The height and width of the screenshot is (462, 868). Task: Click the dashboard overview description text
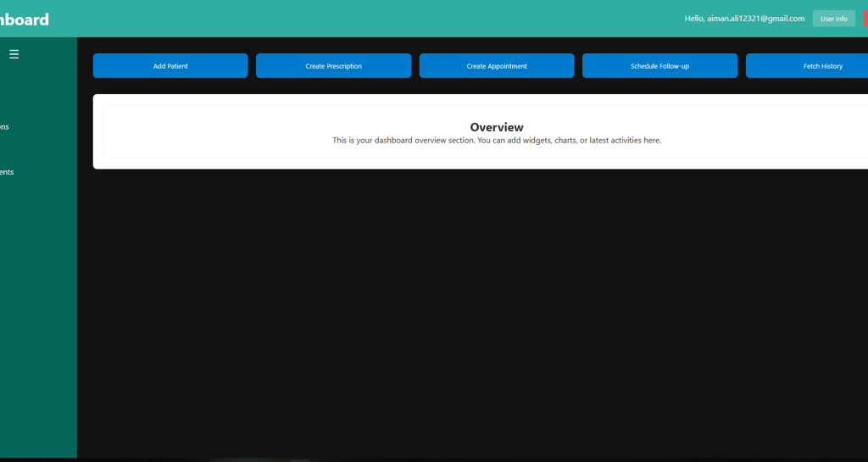click(x=497, y=141)
